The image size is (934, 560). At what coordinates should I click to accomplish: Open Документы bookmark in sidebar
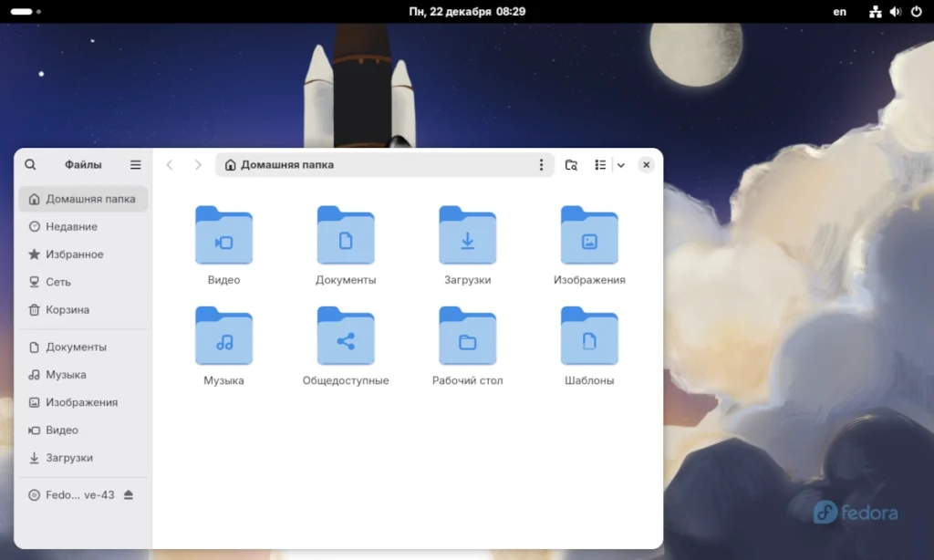[x=83, y=347]
